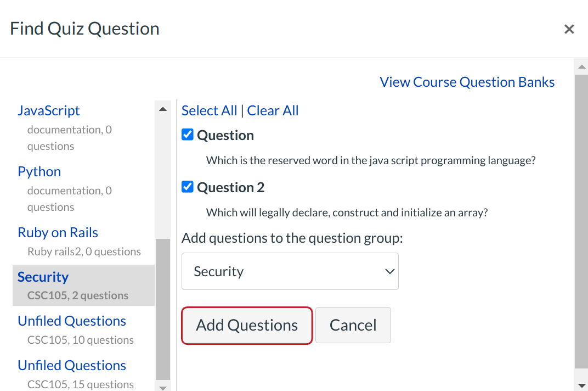The height and width of the screenshot is (391, 588).
Task: Click the Add Questions button
Action: (x=247, y=325)
